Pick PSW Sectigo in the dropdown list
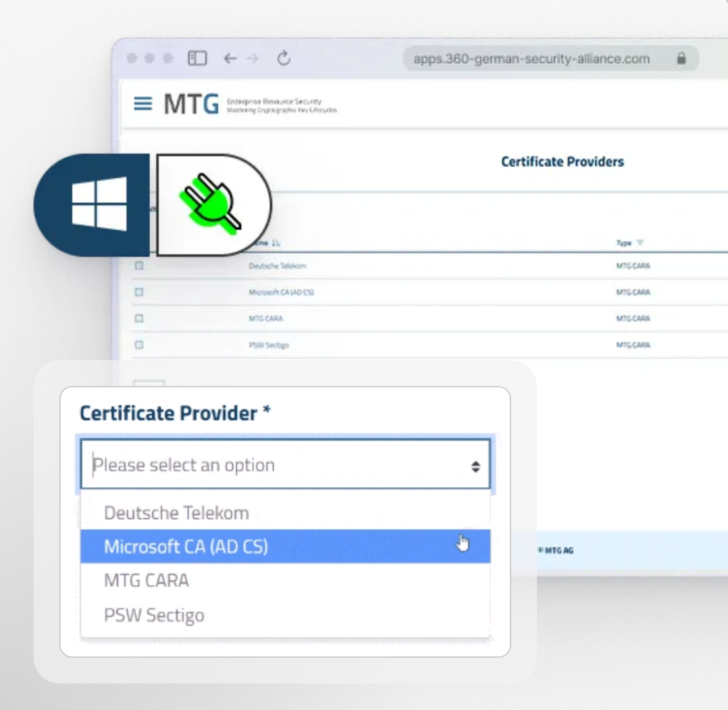This screenshot has height=710, width=728. pyautogui.click(x=154, y=615)
